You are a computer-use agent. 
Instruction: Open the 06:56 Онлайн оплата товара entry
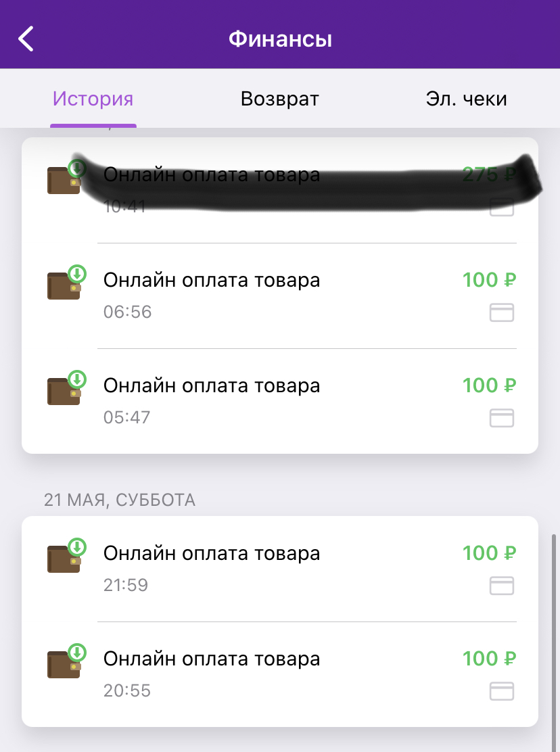pos(280,296)
